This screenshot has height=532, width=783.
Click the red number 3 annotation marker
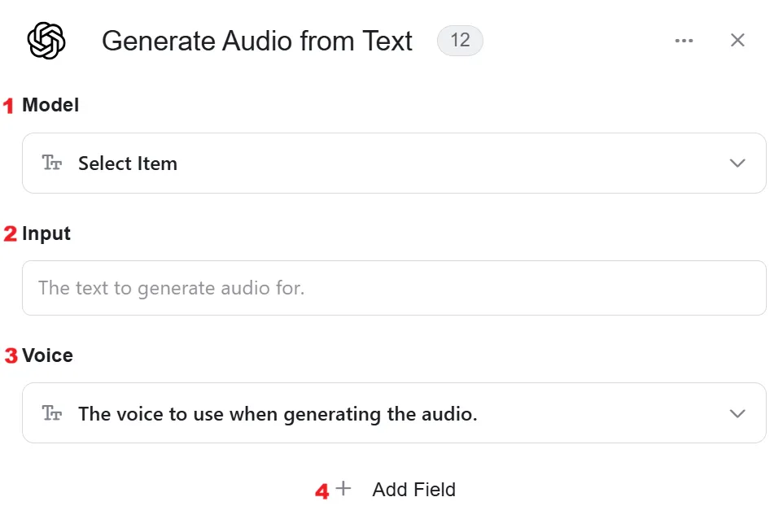[x=11, y=355]
